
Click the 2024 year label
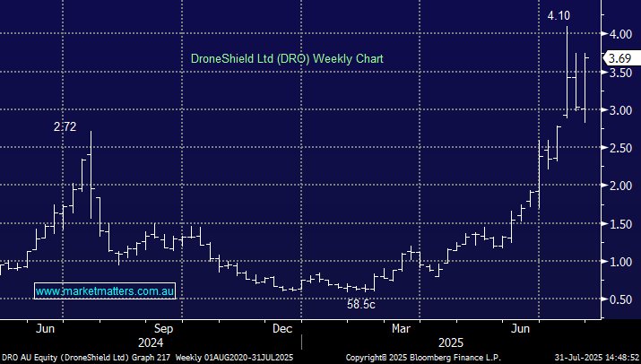151,342
